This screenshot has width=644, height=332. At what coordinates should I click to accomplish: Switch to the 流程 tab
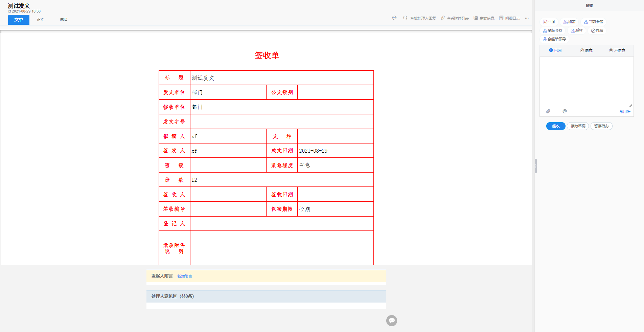click(x=63, y=20)
